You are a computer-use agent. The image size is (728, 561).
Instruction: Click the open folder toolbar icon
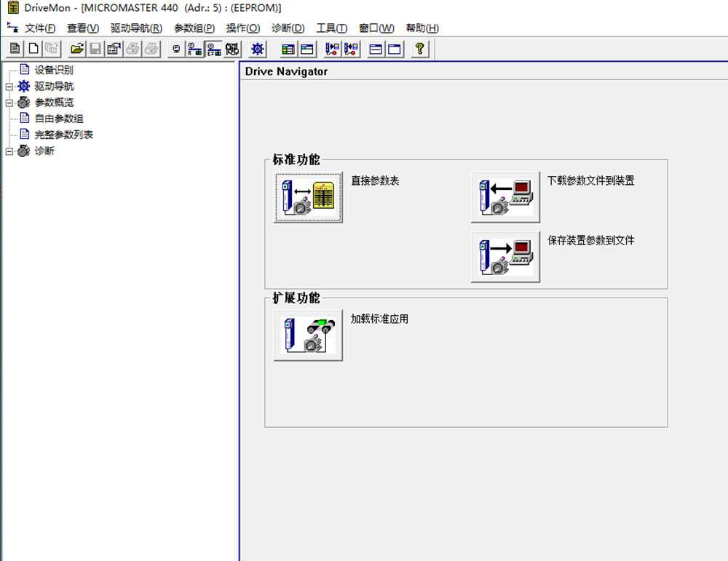point(77,49)
